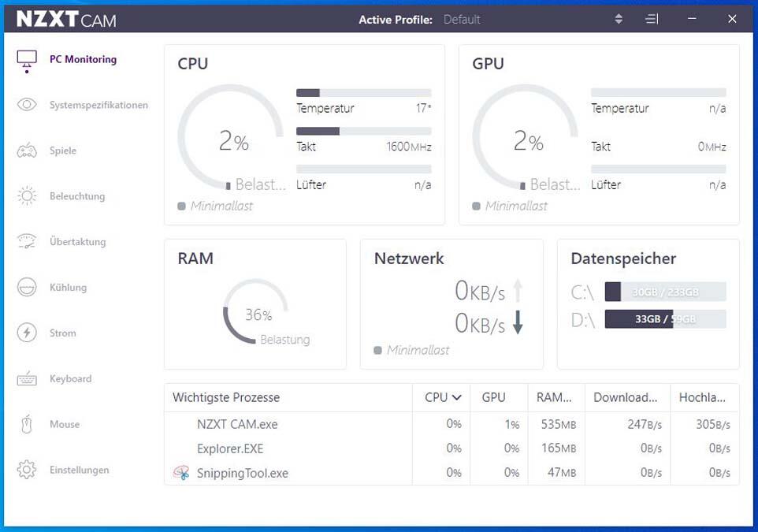Image resolution: width=758 pixels, height=532 pixels.
Task: Click the GPU load circular gauge
Action: (x=526, y=137)
